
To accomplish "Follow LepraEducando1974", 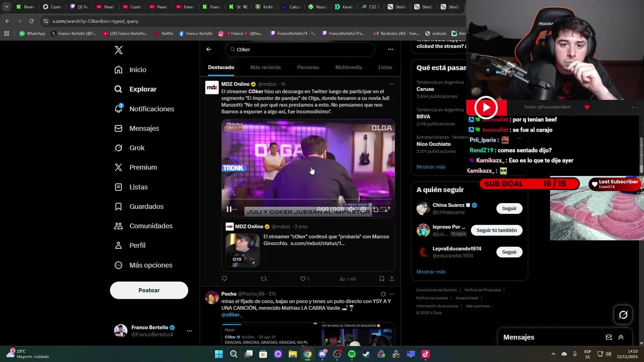I will pyautogui.click(x=509, y=252).
